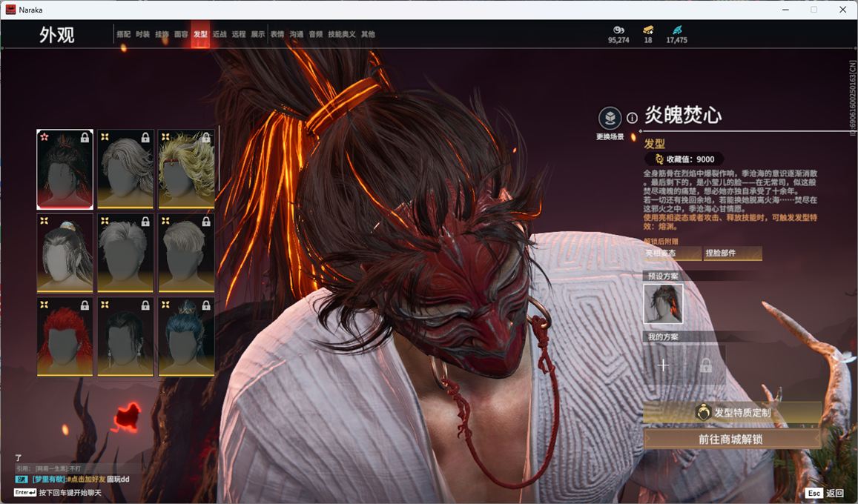Go to the 展示 tab
Image resolution: width=858 pixels, height=504 pixels.
coord(258,34)
